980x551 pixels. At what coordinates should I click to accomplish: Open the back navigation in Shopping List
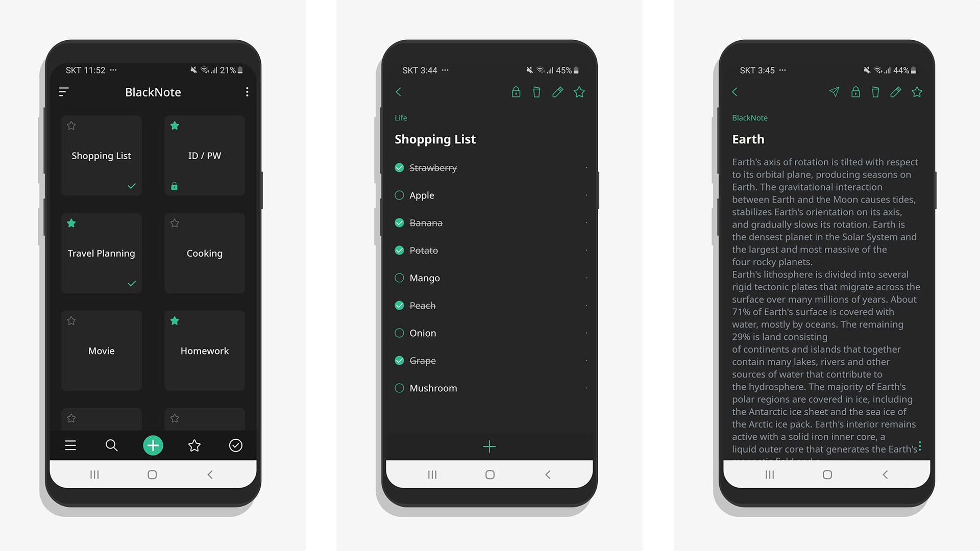point(399,91)
